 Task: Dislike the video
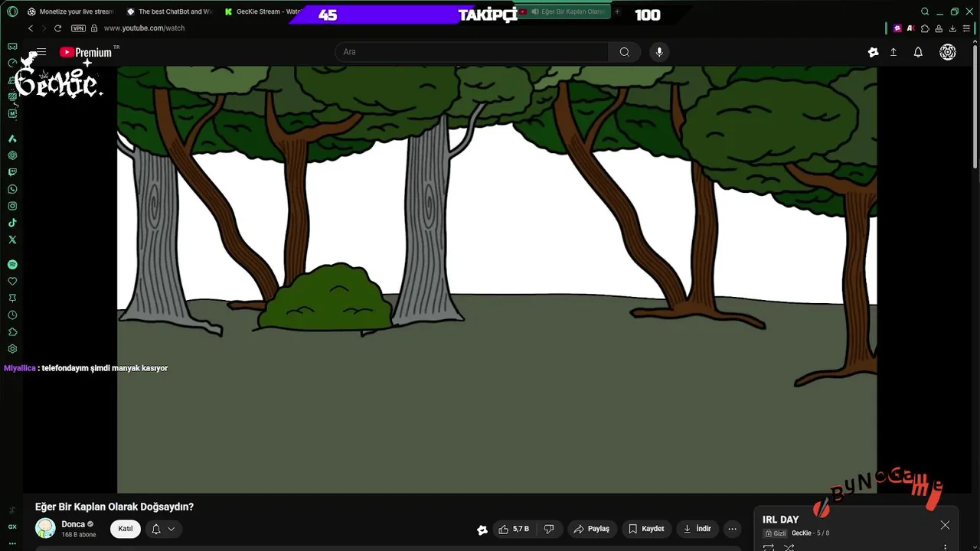[x=549, y=529]
